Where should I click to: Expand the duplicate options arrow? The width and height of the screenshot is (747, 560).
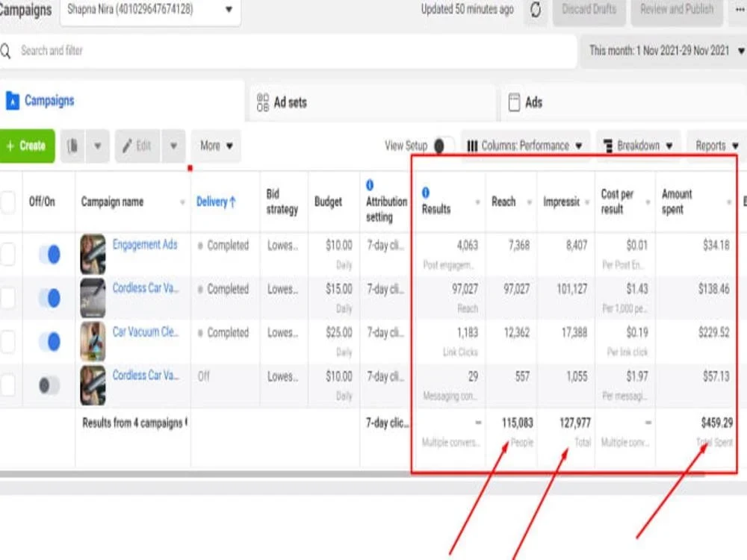coord(97,146)
